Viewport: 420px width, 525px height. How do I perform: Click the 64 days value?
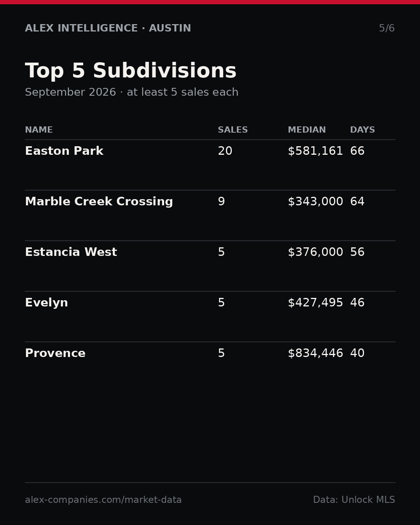click(x=357, y=202)
